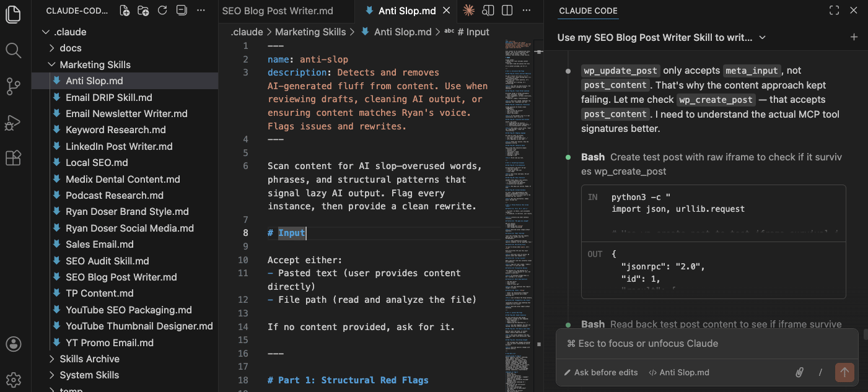Toggle the Ask before edits mode
The image size is (868, 392).
click(x=600, y=372)
